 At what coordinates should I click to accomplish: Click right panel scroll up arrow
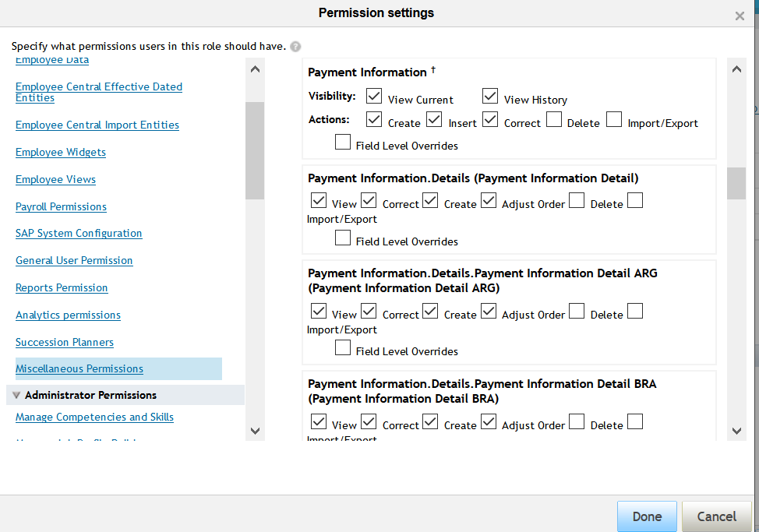[x=736, y=69]
